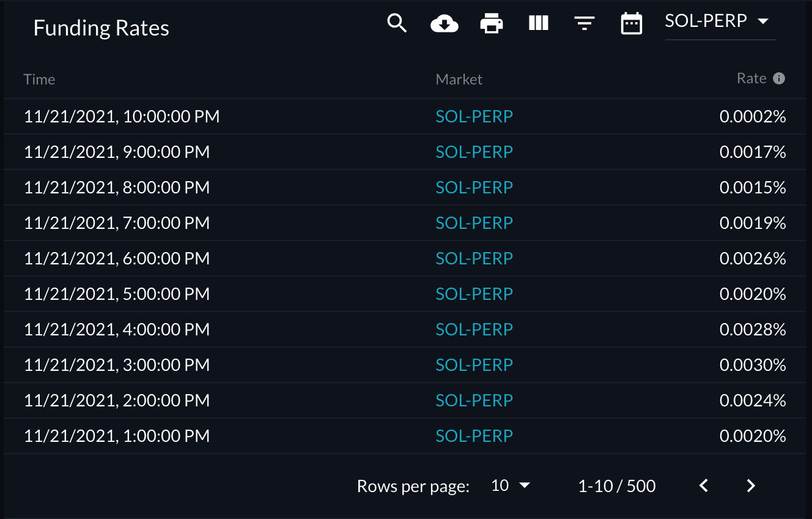Open the filter table icon
The image size is (812, 519).
(585, 24)
